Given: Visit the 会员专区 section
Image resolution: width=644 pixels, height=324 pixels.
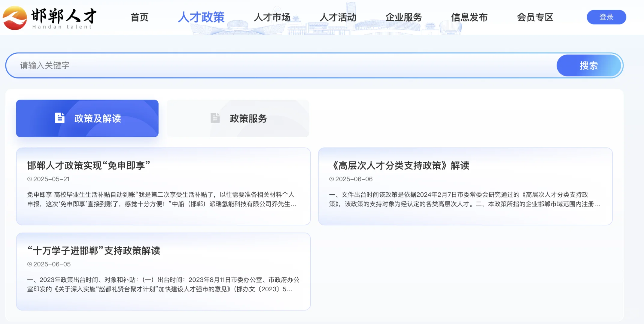Looking at the screenshot, I should click(x=535, y=17).
